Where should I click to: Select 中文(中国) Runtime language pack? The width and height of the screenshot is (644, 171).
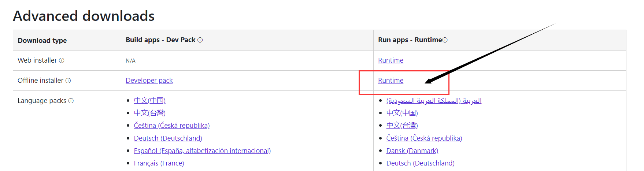(402, 113)
